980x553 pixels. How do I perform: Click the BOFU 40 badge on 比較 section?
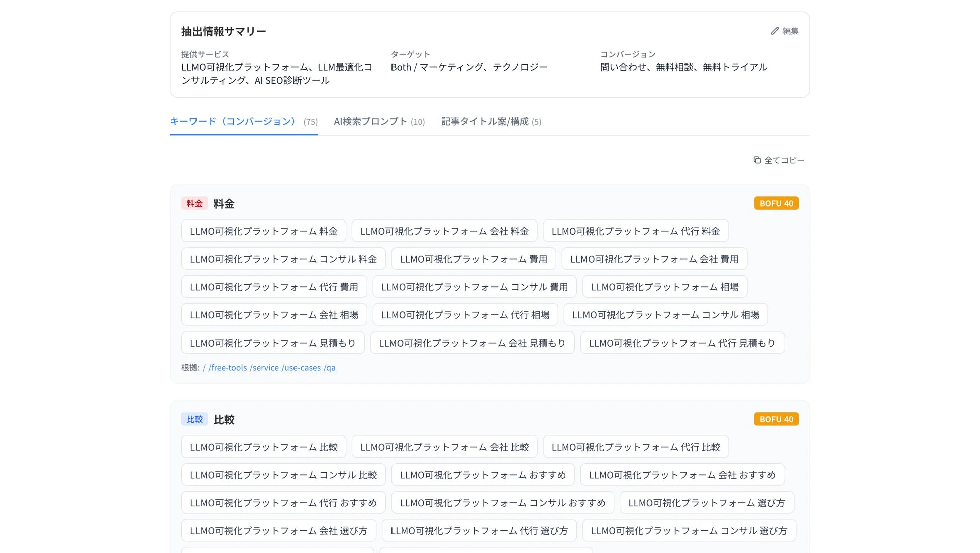[776, 419]
